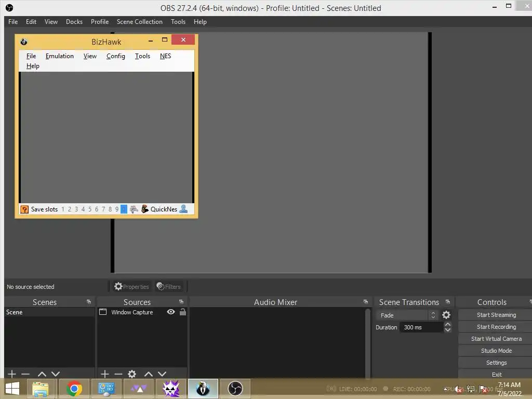Move scene down arrow
Image resolution: width=532 pixels, height=399 pixels.
(56, 374)
